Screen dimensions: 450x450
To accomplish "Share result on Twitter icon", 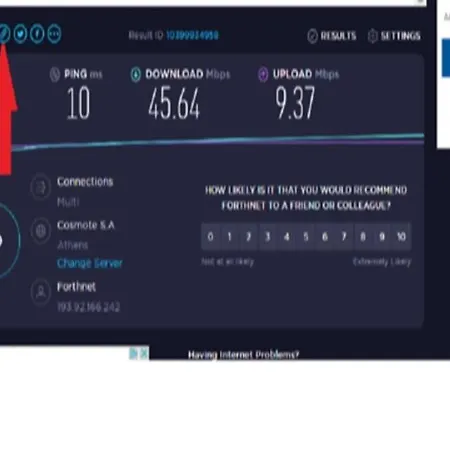I will (21, 34).
